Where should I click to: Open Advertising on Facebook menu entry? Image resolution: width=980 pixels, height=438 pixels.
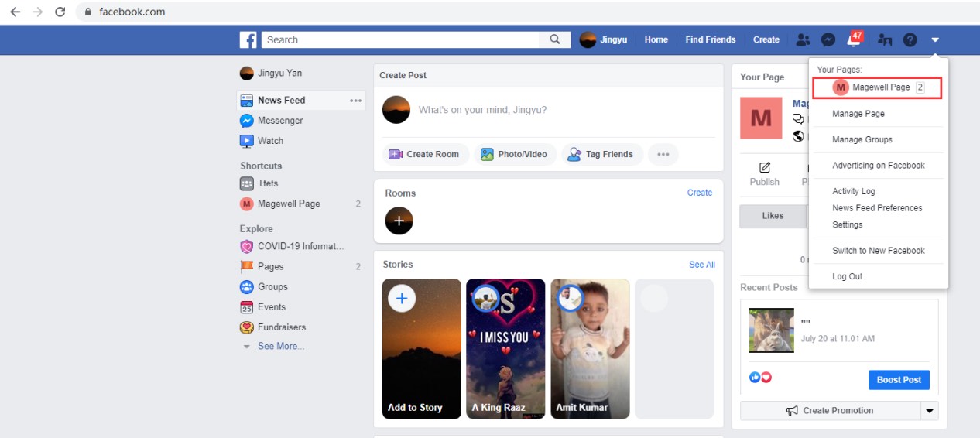point(879,166)
